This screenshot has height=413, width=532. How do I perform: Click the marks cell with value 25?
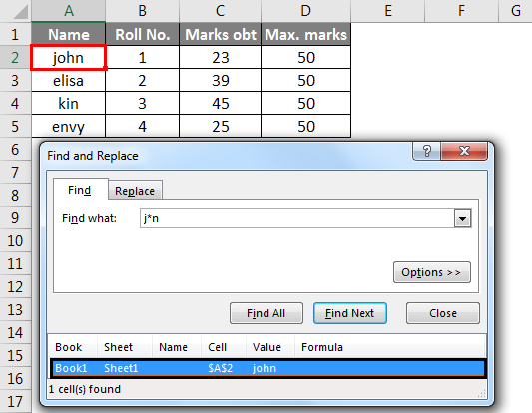pos(220,126)
